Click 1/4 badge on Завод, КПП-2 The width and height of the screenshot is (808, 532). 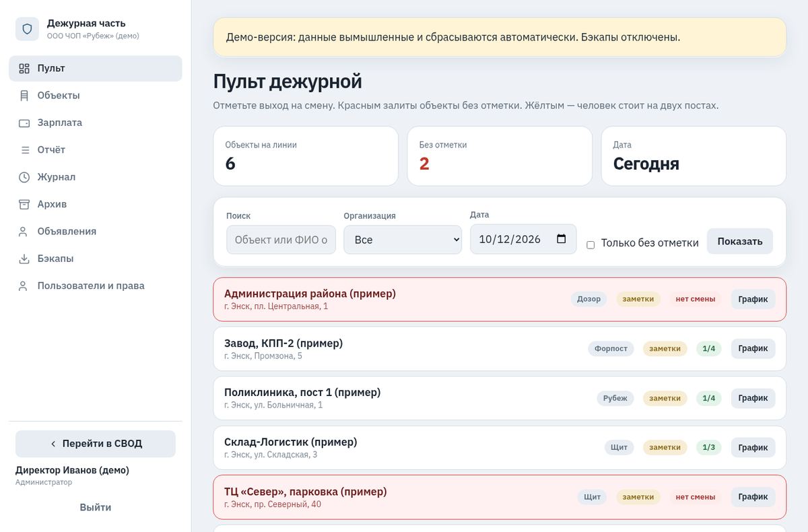[709, 348]
